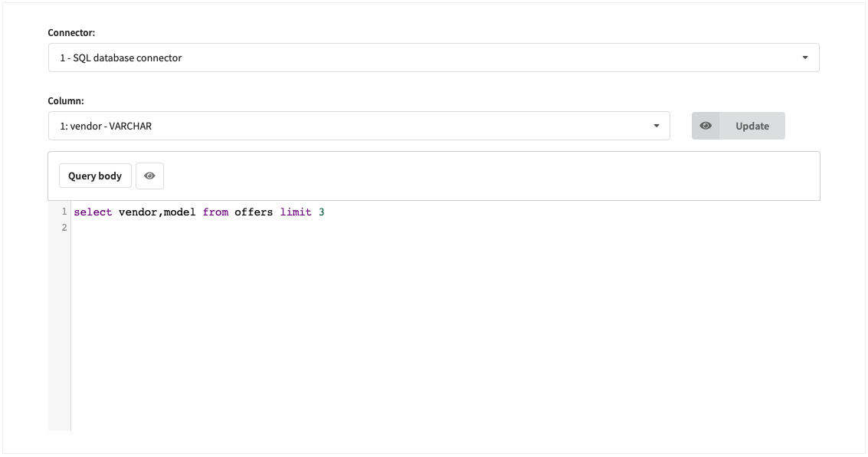Place cursor on the 'select' keyword
This screenshot has width=868, height=457.
pos(93,212)
